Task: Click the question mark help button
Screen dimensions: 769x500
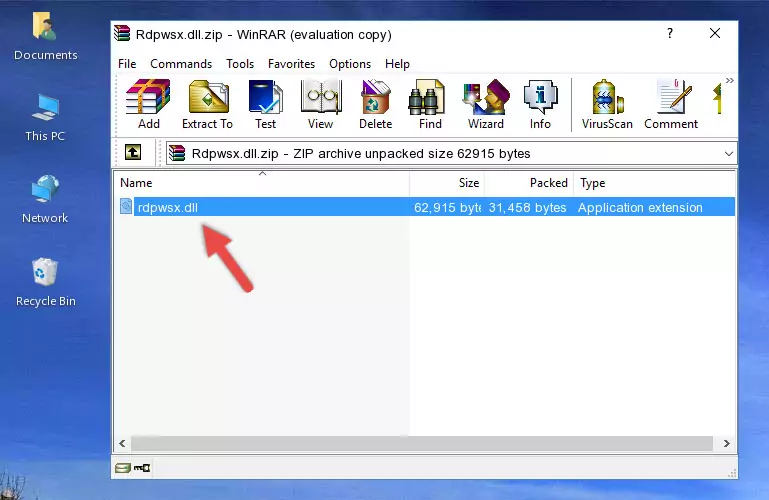Action: point(670,33)
